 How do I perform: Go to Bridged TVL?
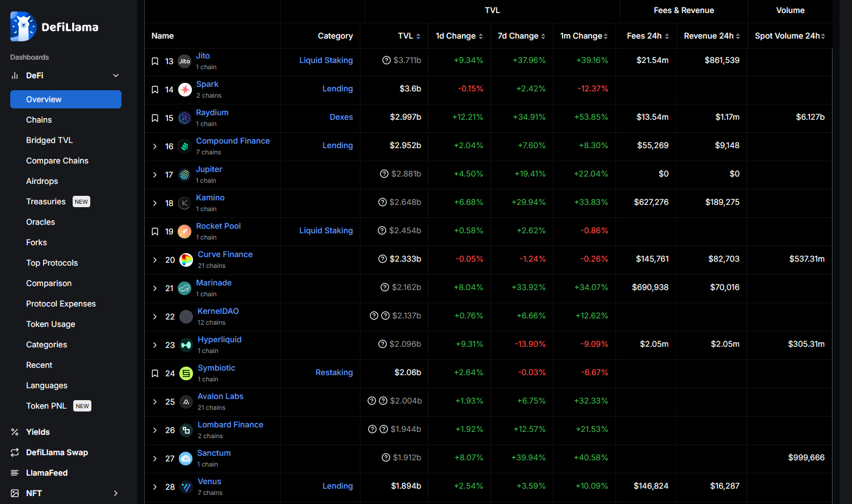[x=49, y=140]
